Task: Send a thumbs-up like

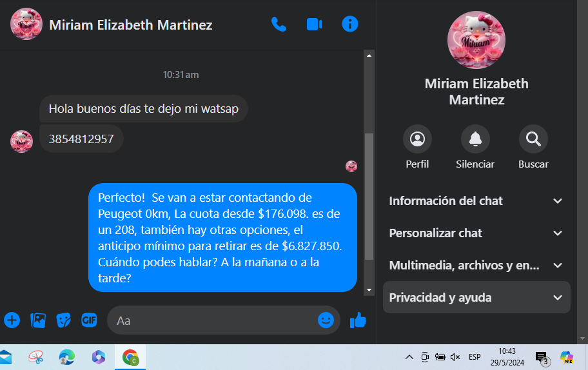Action: tap(358, 320)
